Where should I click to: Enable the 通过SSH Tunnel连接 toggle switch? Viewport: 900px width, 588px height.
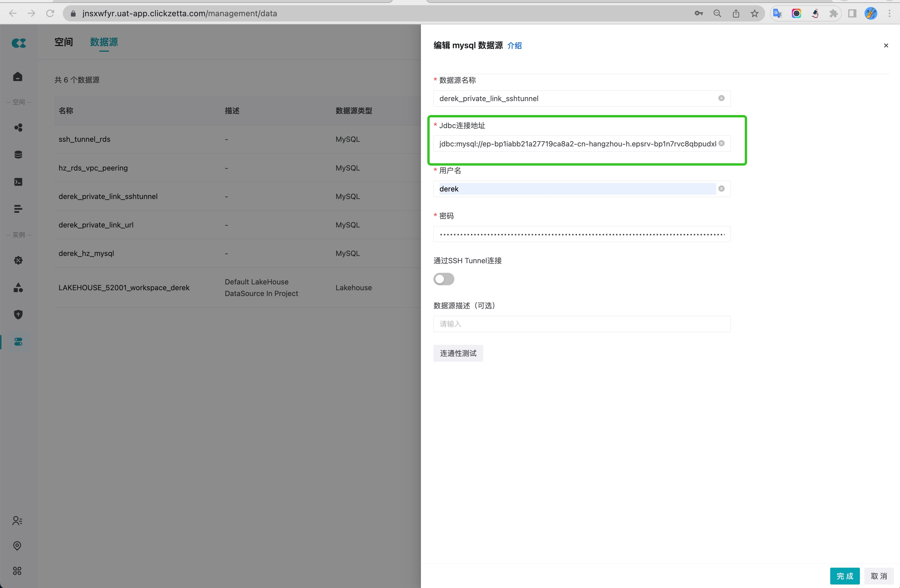click(444, 279)
